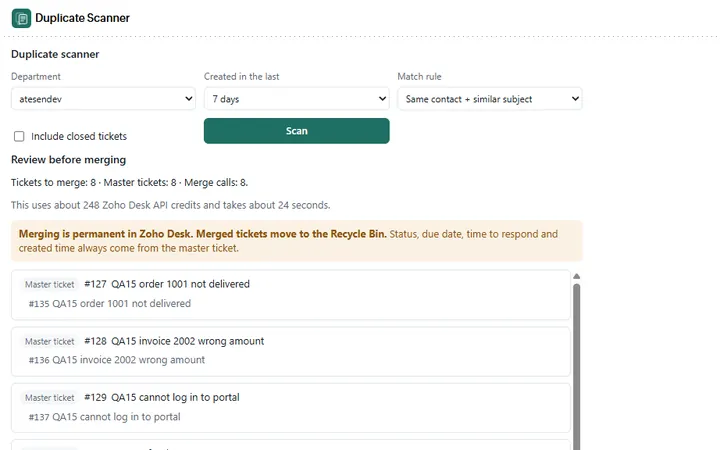Select master ticket #129 QA15 cannot log in
The width and height of the screenshot is (720, 450).
(x=162, y=398)
